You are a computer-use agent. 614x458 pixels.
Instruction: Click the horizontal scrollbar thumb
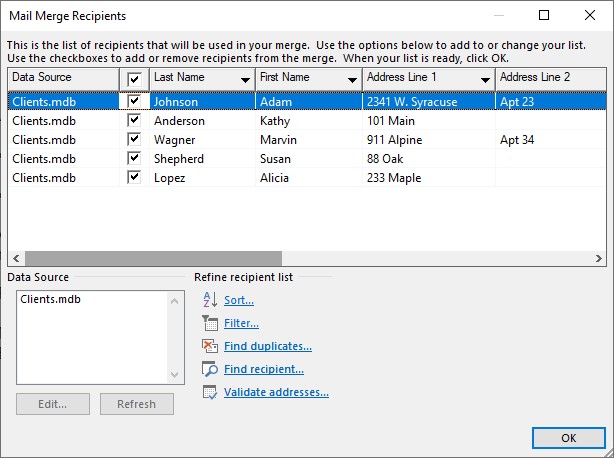153,258
